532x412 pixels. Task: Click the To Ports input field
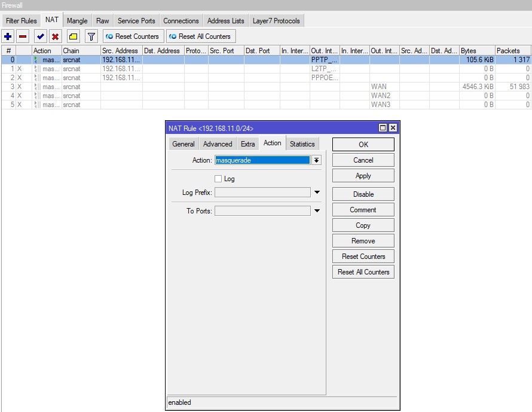[x=262, y=210]
